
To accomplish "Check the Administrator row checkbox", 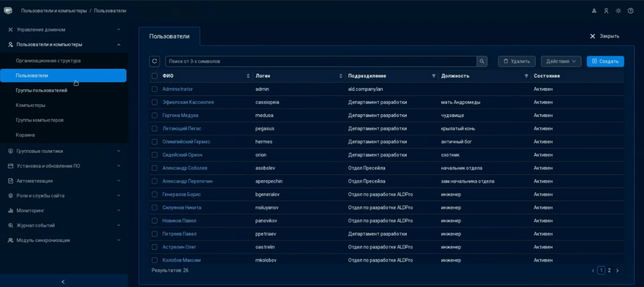I will pyautogui.click(x=155, y=89).
